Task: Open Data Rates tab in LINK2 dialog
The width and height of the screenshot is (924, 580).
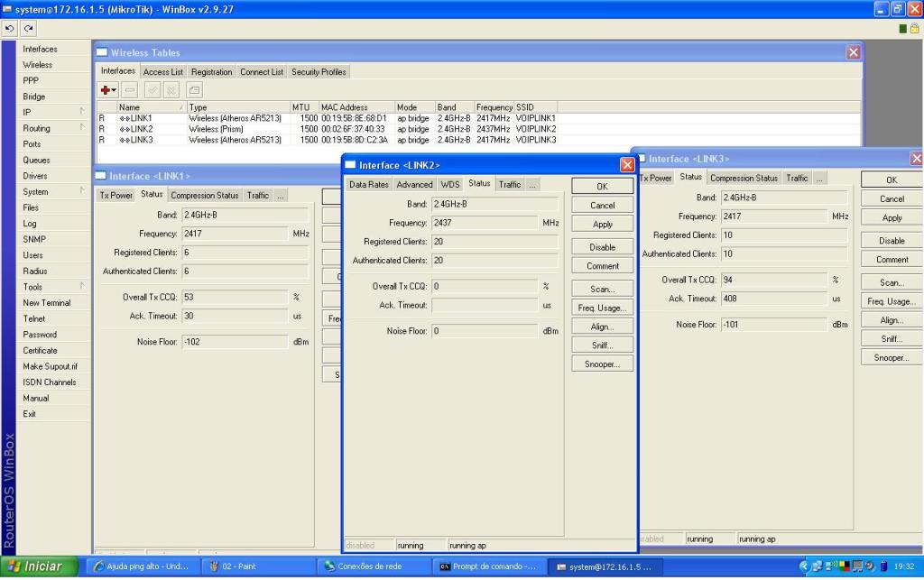Action: pos(369,185)
